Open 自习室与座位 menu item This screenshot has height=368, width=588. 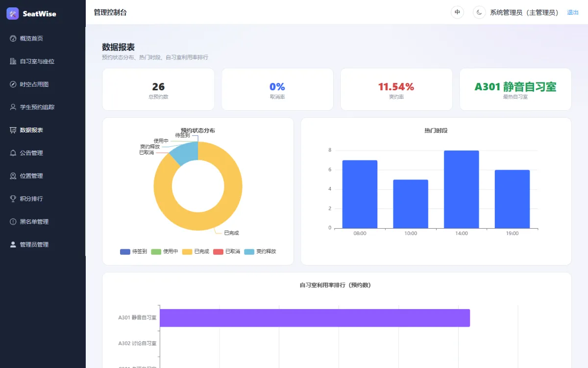43,61
